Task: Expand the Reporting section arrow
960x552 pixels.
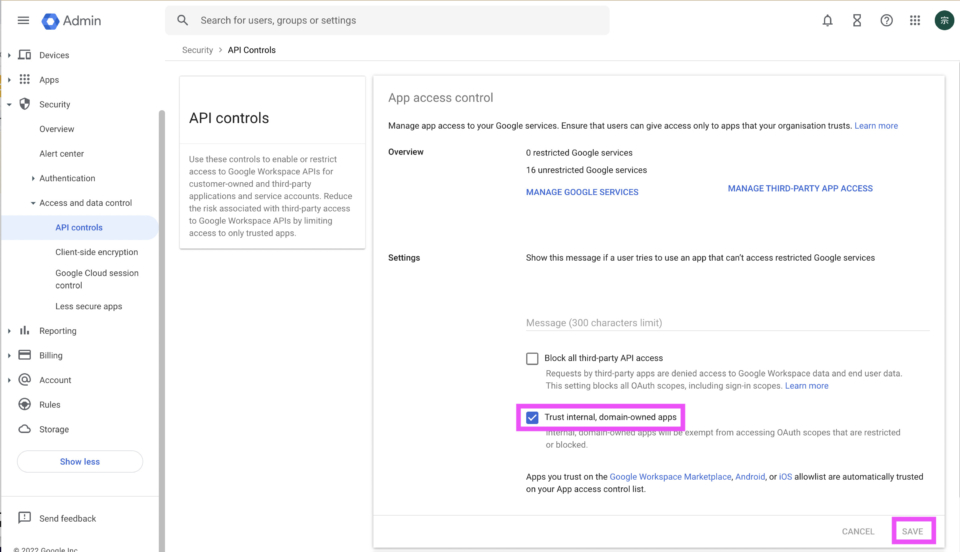Action: (9, 331)
